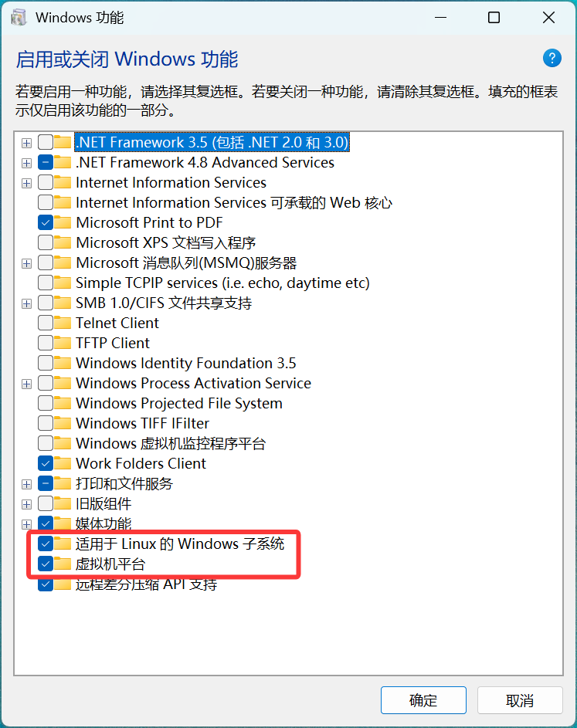Click folder icon next to Work Folders Client
The image size is (577, 728).
[63, 463]
